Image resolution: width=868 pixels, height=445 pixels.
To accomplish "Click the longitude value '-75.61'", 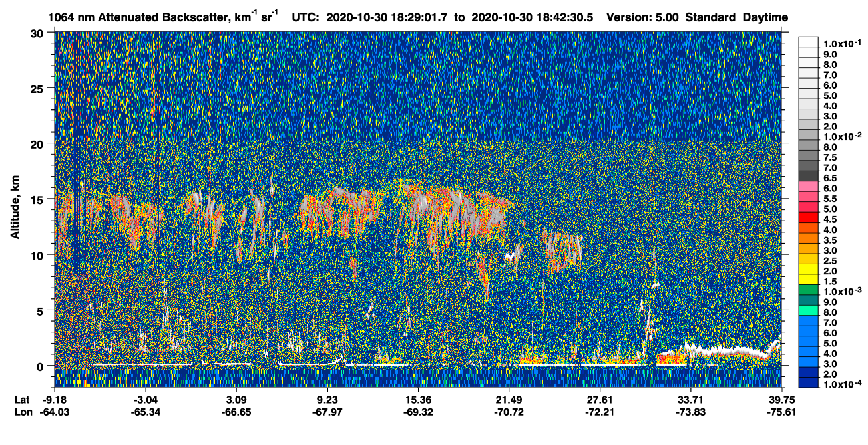I will (x=782, y=412).
